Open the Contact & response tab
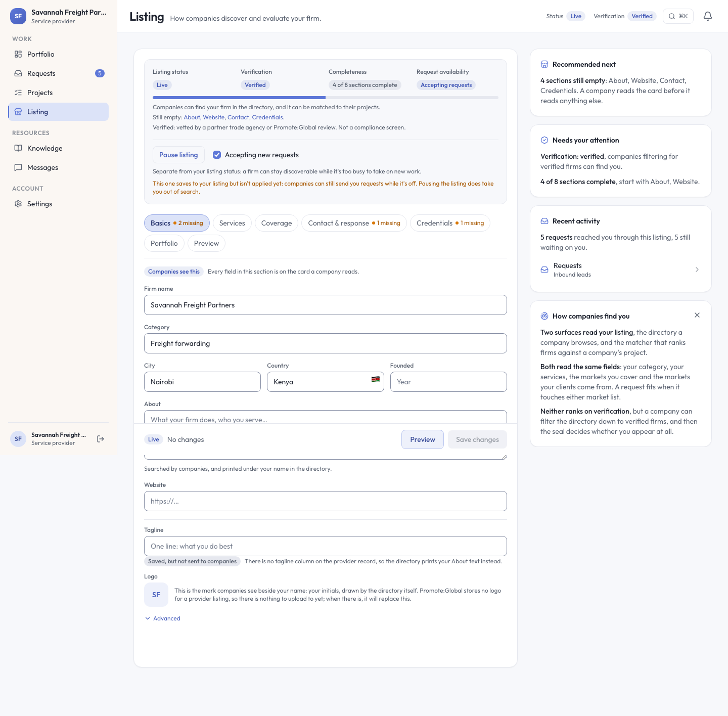 tap(354, 223)
